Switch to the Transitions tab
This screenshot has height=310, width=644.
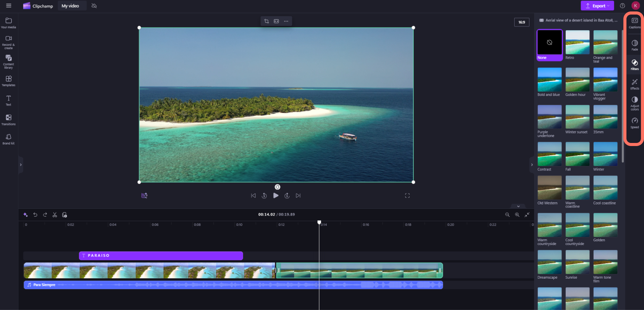[8, 120]
